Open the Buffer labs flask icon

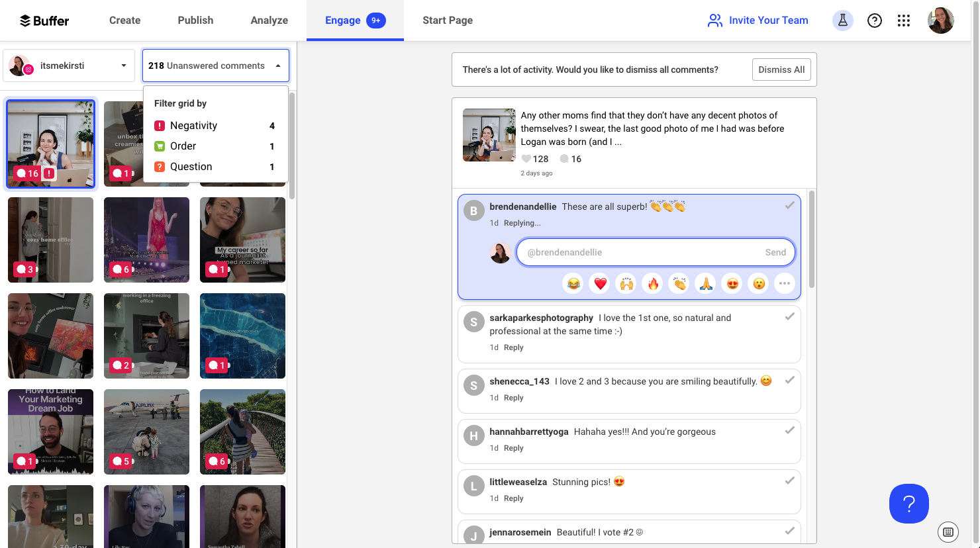[x=842, y=21]
